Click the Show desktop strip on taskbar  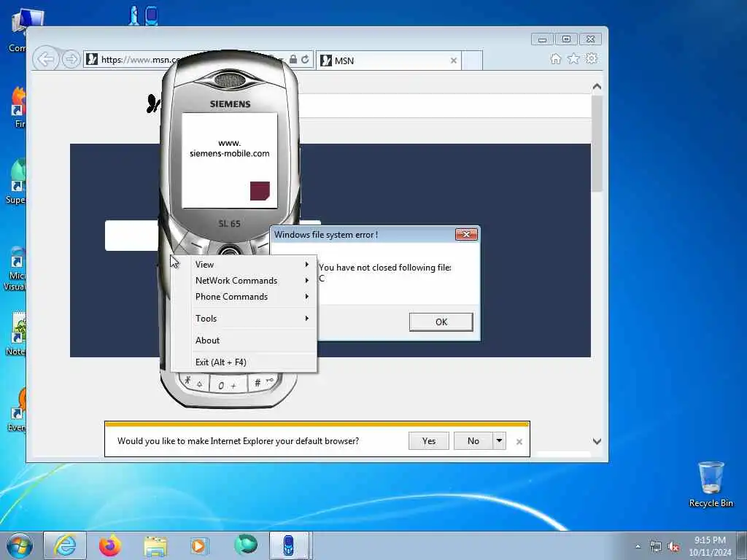742,545
